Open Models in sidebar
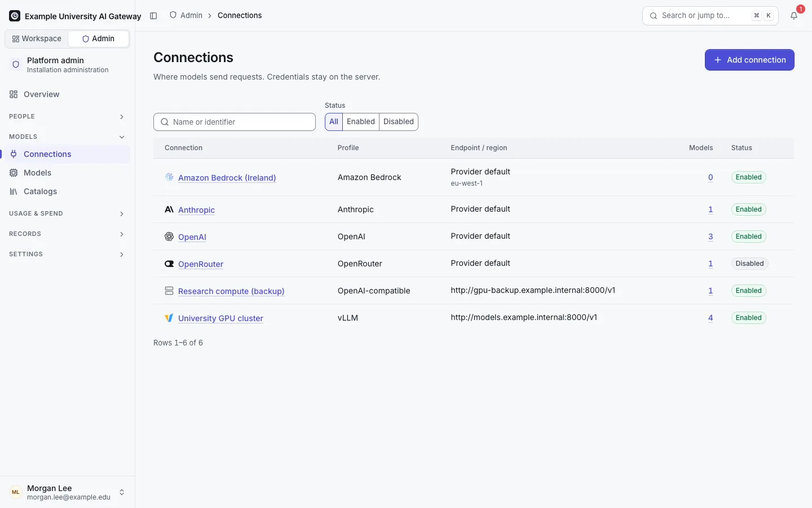812x508 pixels. pyautogui.click(x=67, y=173)
